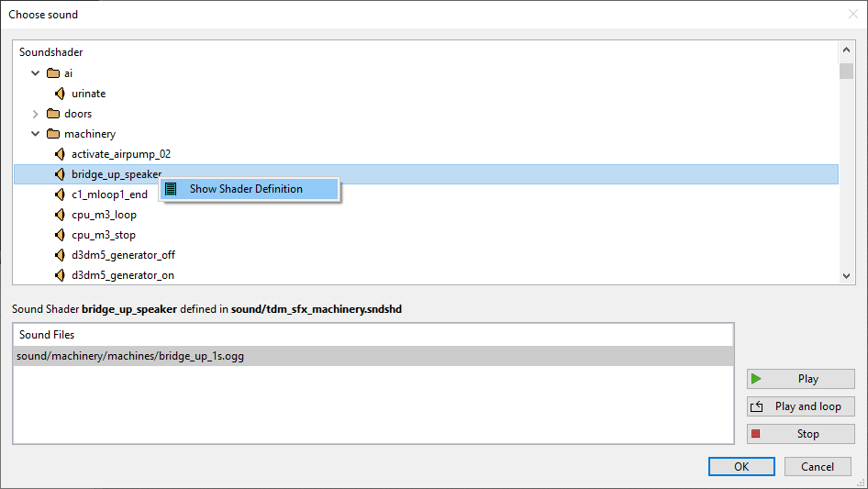Viewport: 868px width, 489px height.
Task: Choose Show Shader Definition from context menu
Action: [x=246, y=189]
